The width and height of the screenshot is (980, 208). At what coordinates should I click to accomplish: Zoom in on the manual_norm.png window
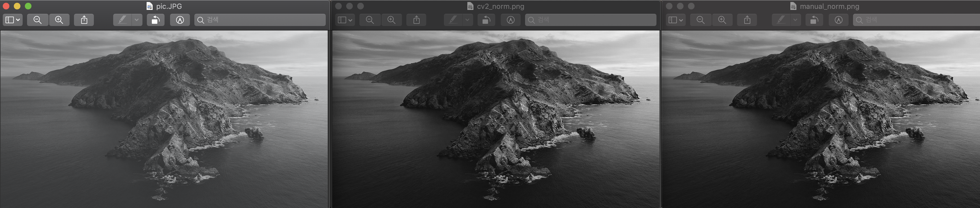[722, 20]
